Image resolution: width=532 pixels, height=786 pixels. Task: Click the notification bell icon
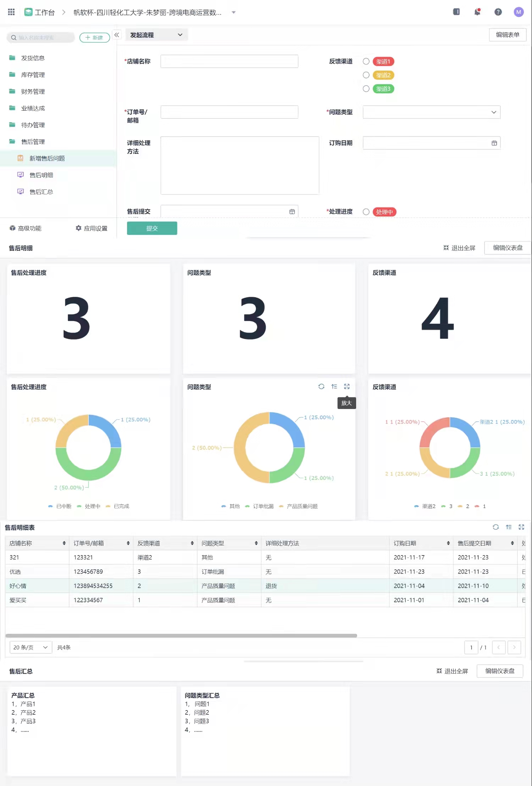tap(477, 12)
